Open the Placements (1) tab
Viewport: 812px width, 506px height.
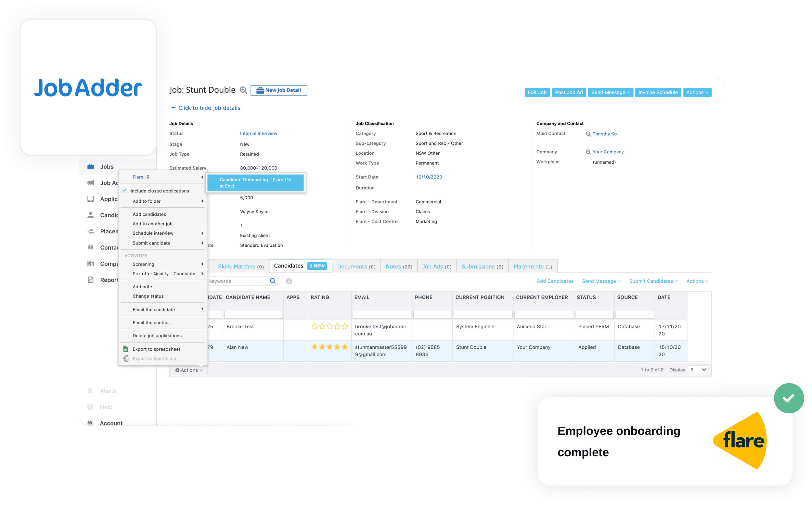coord(533,266)
